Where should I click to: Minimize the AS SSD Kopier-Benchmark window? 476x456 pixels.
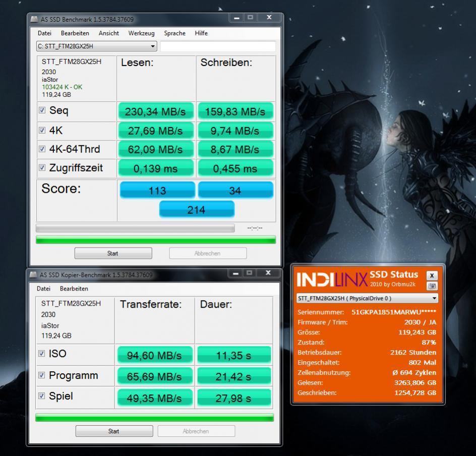click(x=236, y=273)
